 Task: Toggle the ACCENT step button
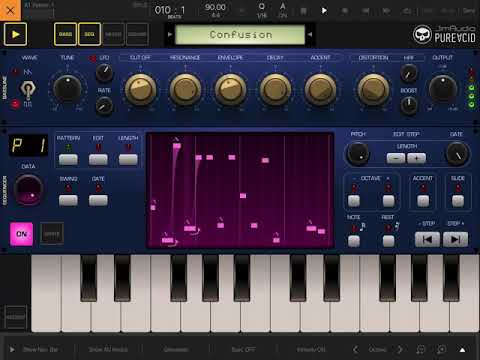(x=423, y=201)
